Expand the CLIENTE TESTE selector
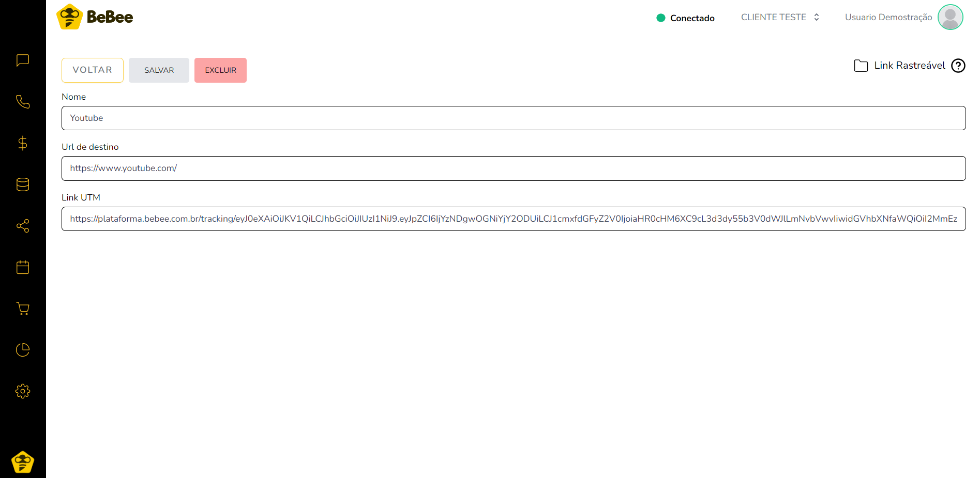The image size is (980, 478). [x=780, y=17]
